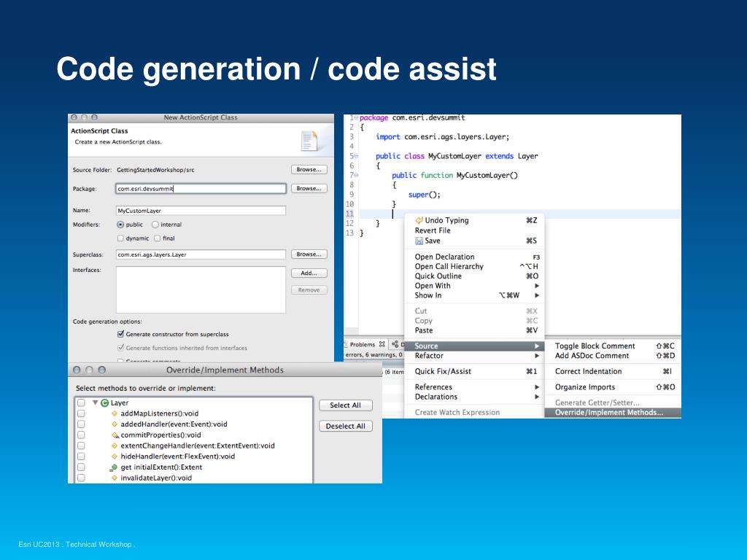This screenshot has width=747, height=560.
Task: Click the Select All button
Action: pyautogui.click(x=345, y=405)
